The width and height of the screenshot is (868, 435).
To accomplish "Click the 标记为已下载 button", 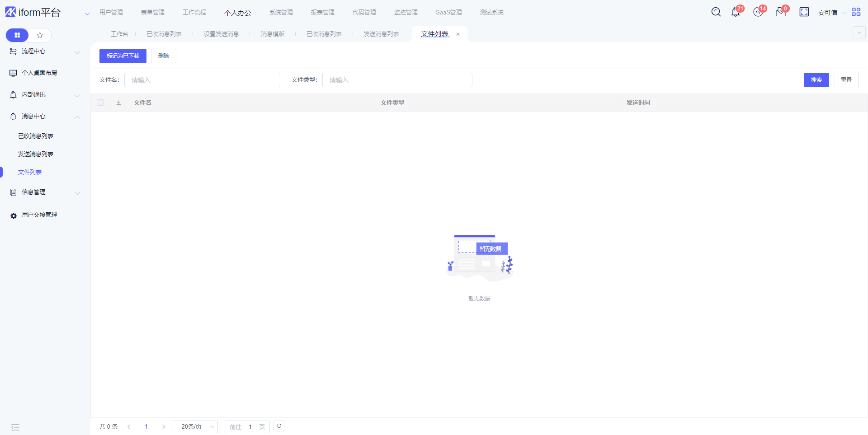I will coord(123,56).
